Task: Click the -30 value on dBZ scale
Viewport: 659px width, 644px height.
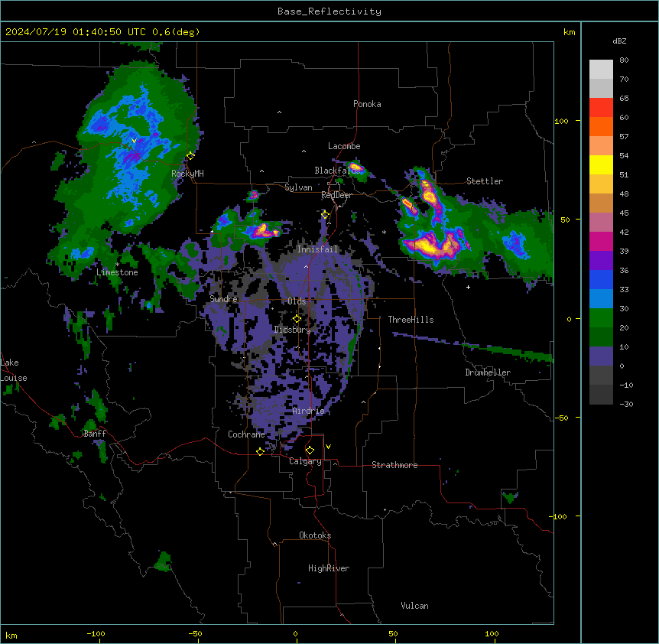Action: pos(626,405)
